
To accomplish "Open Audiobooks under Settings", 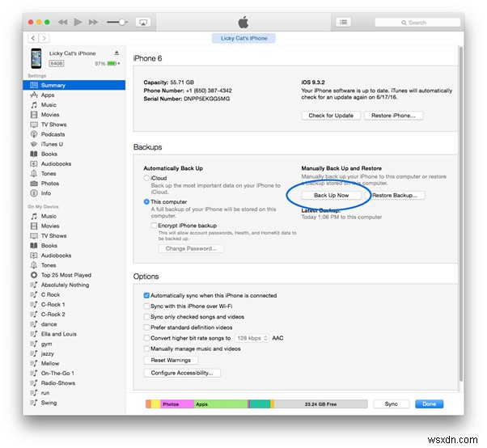I will point(74,163).
